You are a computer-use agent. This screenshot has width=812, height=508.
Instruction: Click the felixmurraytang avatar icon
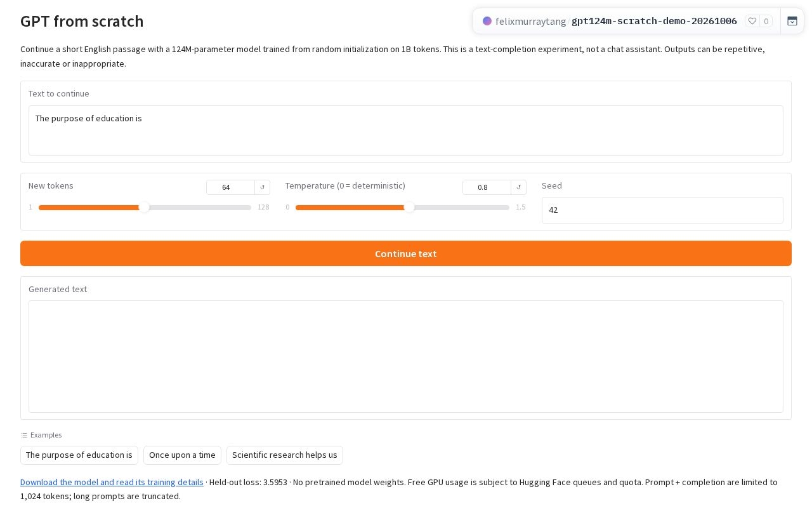(x=487, y=21)
